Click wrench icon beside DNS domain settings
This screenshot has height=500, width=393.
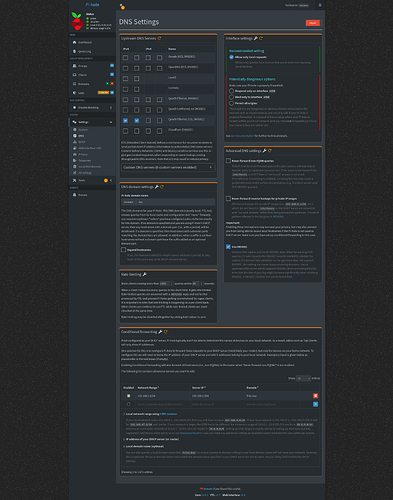click(x=157, y=187)
